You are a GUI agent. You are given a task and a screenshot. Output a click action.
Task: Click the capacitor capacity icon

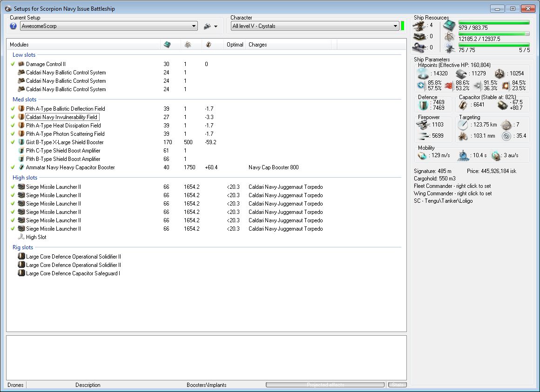point(463,105)
